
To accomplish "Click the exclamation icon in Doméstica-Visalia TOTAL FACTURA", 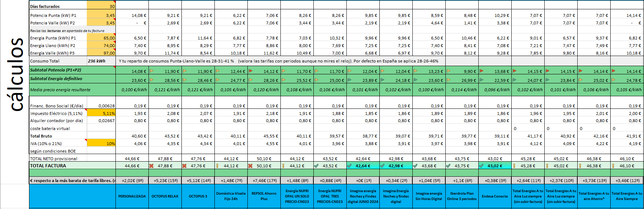I will pyautogui.click(x=217, y=166).
